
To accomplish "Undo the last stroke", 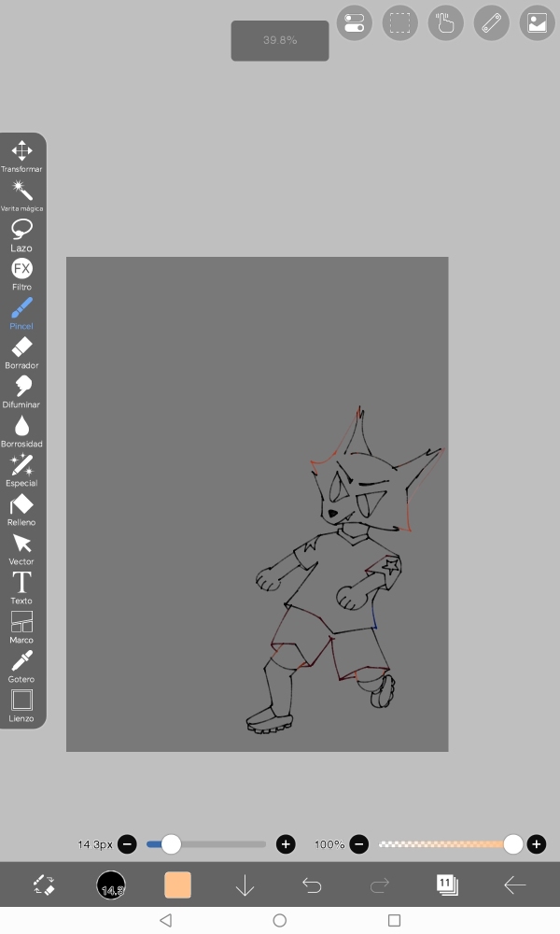I will coord(312,885).
